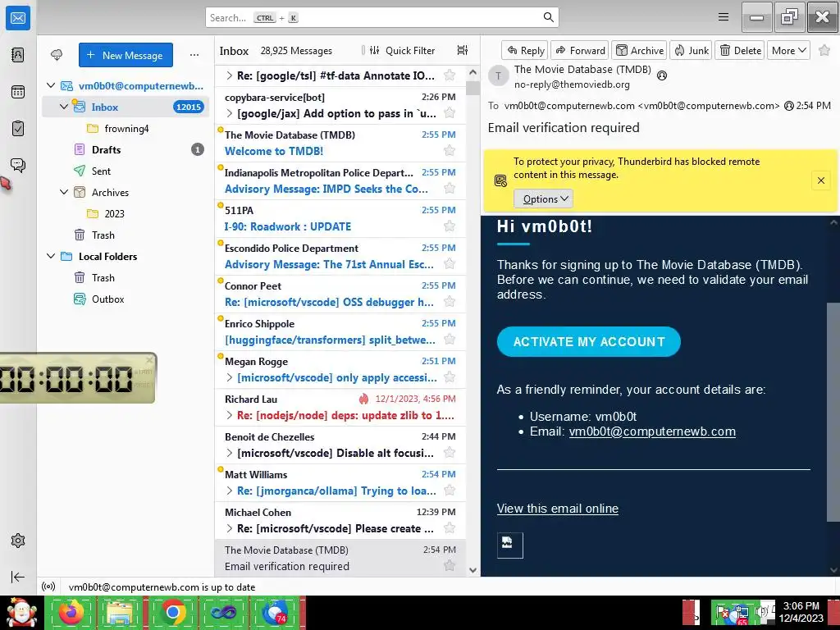The image size is (840, 630).
Task: Launch Chrome from the taskbar
Action: click(172, 613)
